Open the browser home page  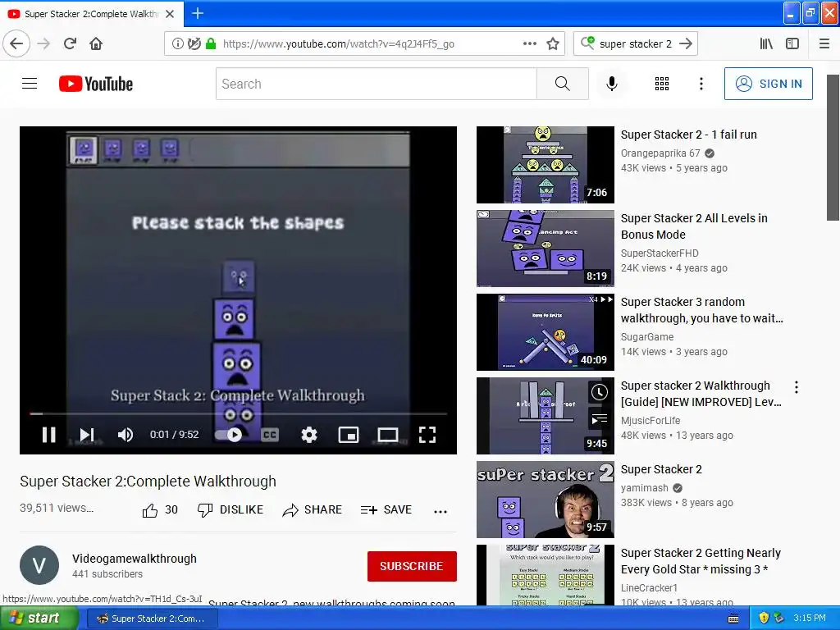pyautogui.click(x=96, y=44)
